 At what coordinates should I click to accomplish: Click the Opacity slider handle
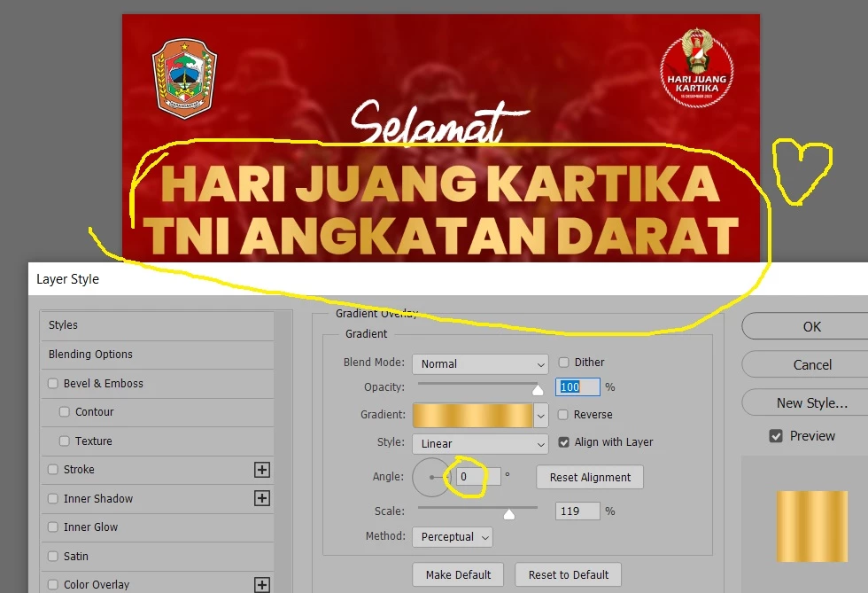click(x=538, y=390)
